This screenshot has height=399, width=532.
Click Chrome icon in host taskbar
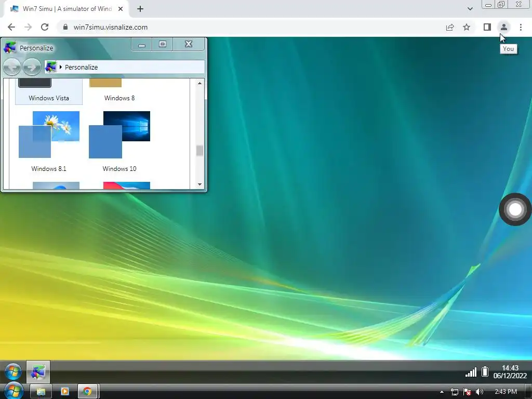click(87, 392)
